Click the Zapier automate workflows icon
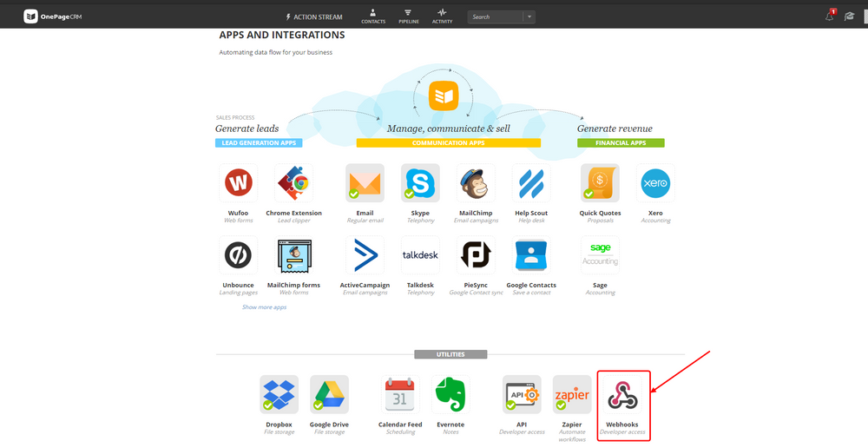The width and height of the screenshot is (868, 448). coord(572,394)
